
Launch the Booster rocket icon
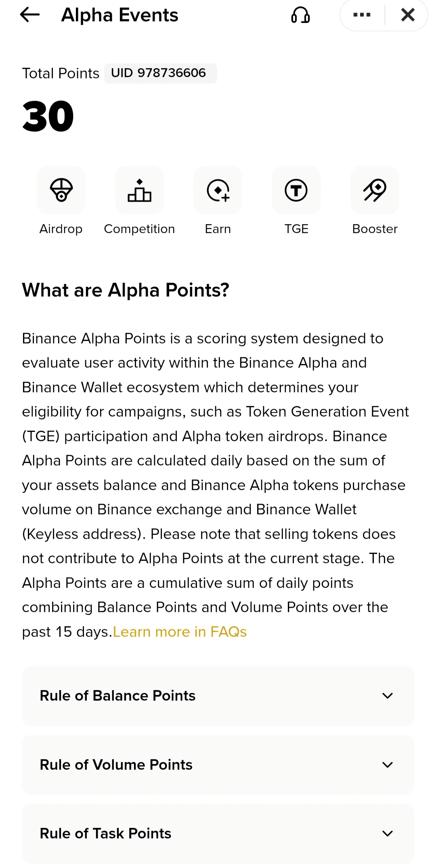(375, 190)
